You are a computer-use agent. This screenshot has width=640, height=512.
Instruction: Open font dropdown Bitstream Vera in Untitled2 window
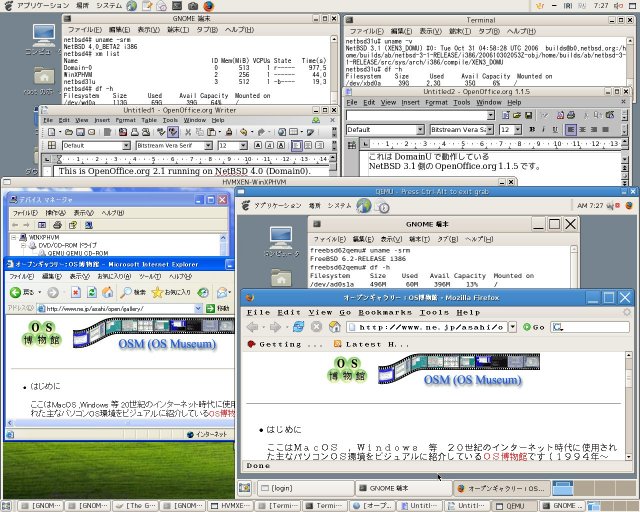point(490,130)
